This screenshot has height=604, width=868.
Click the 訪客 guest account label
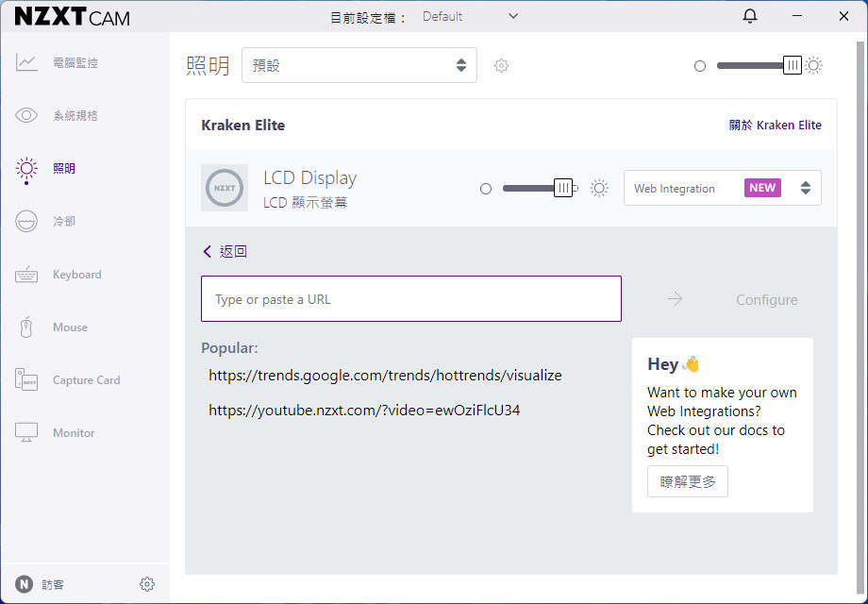[53, 584]
